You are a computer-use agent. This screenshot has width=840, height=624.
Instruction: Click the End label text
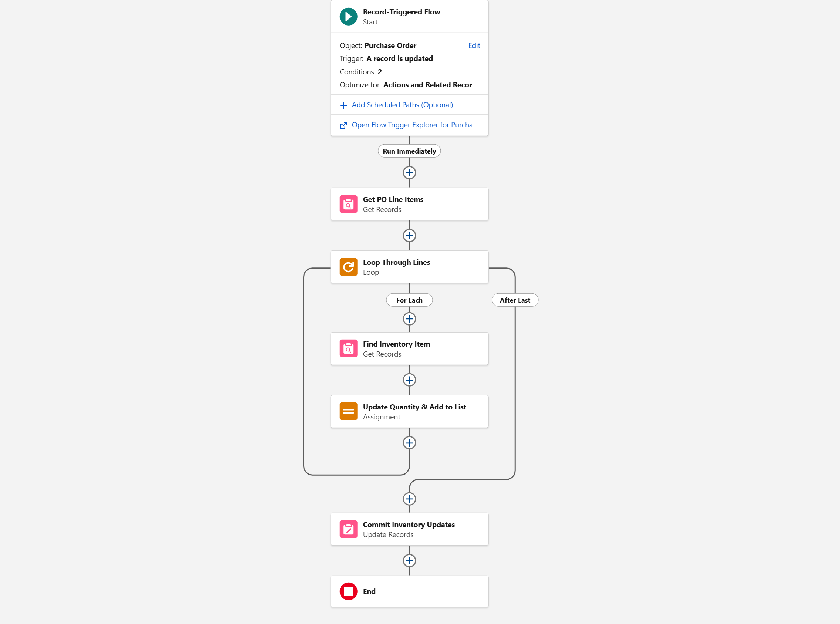click(369, 592)
